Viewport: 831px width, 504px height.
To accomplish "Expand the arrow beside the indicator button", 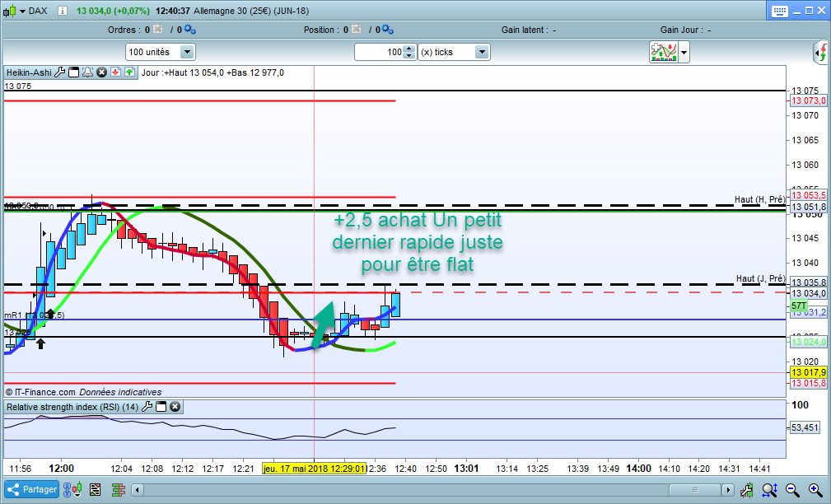I will [684, 53].
